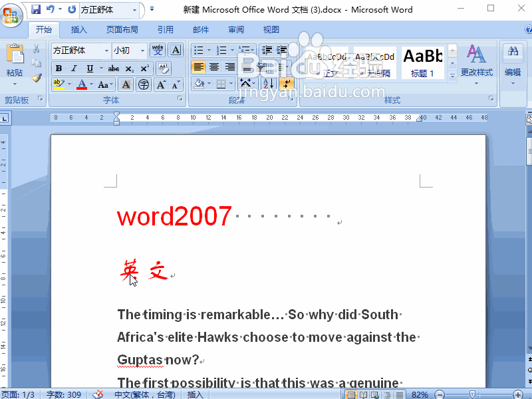This screenshot has width=532, height=399.
Task: Copy selection to clipboard
Action: point(37,63)
